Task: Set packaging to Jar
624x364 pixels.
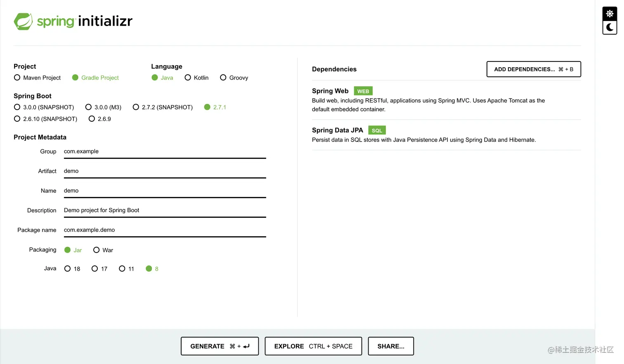Action: coord(73,250)
